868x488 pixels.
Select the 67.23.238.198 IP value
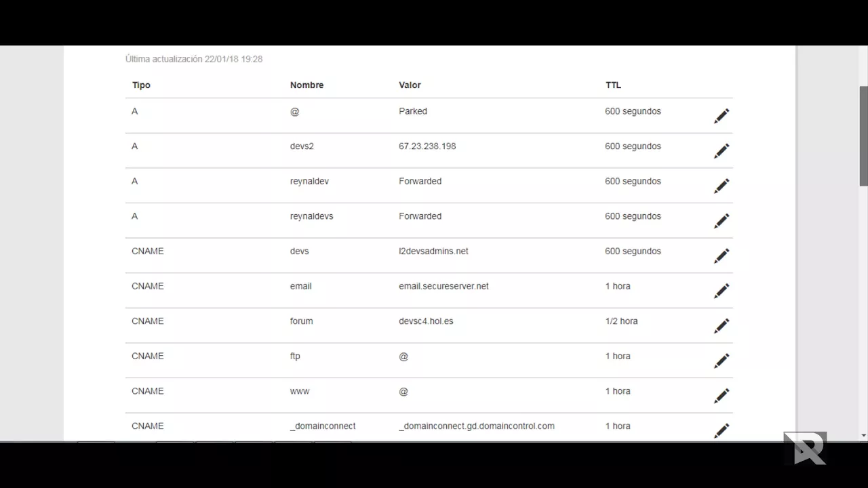[427, 146]
